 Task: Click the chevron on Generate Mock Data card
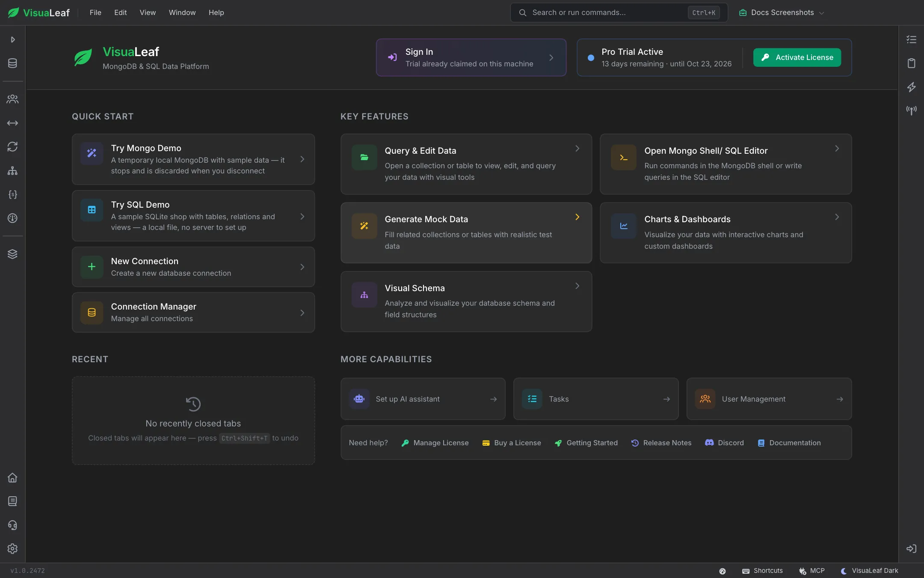(x=577, y=217)
